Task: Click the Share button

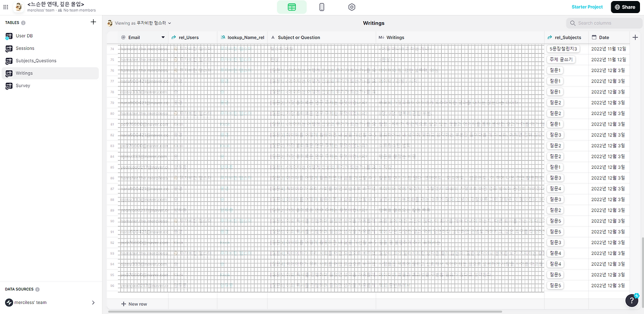Action: pos(625,7)
